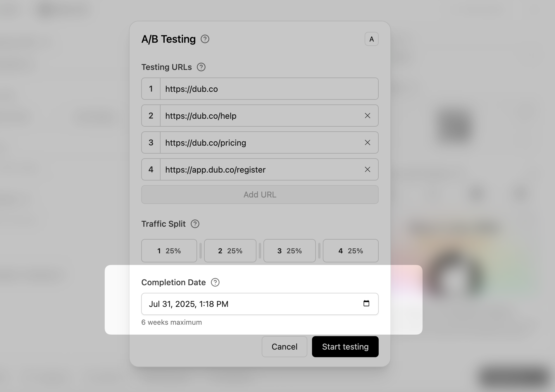Remove the dub.co/help testing URL
555x392 pixels.
coord(368,116)
